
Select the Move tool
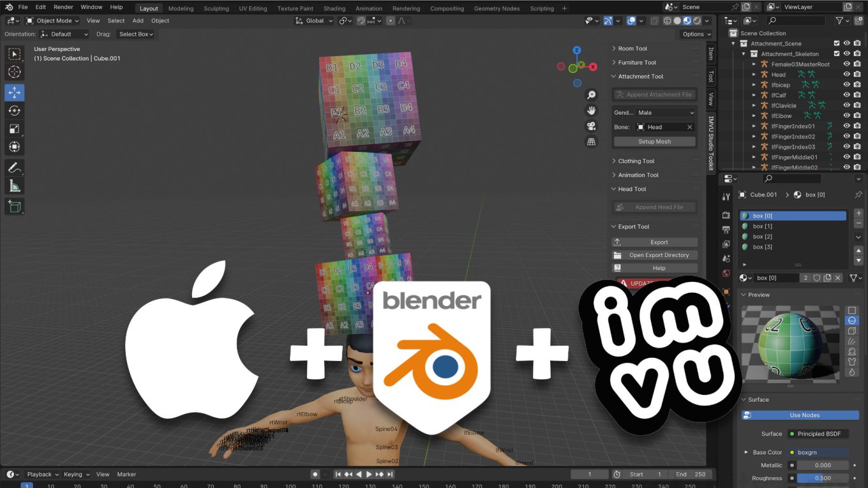coord(14,92)
